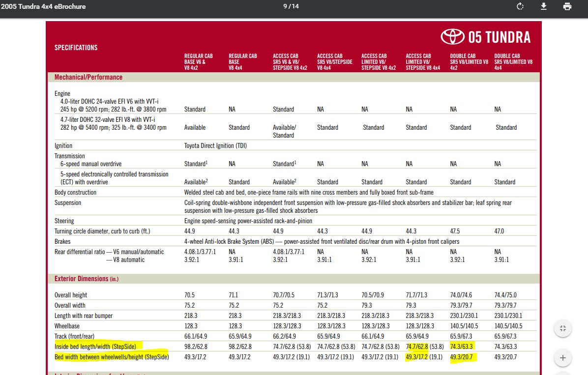
Task: Click the 'Mechanical/Performance' section header
Action: pyautogui.click(x=88, y=77)
